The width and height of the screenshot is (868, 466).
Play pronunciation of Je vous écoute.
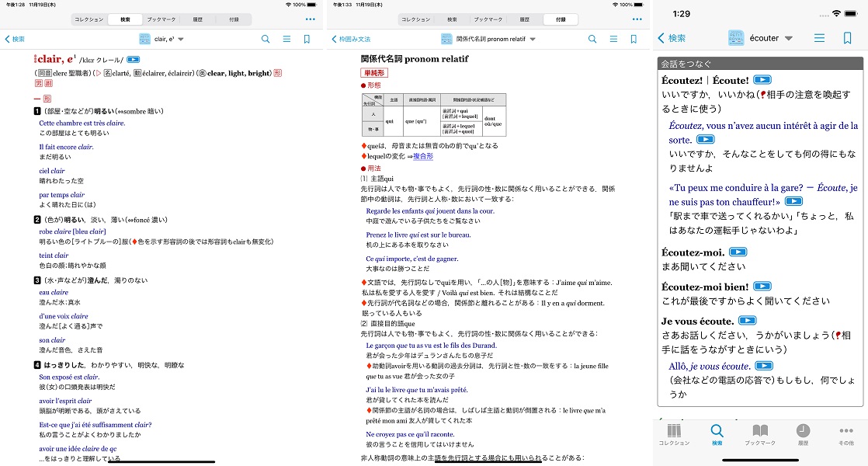coord(747,321)
